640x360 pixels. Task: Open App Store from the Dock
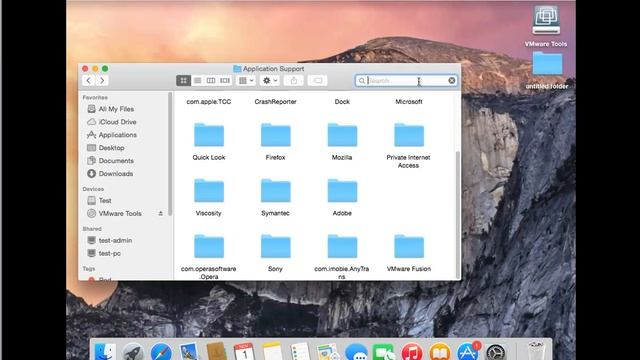[468, 351]
